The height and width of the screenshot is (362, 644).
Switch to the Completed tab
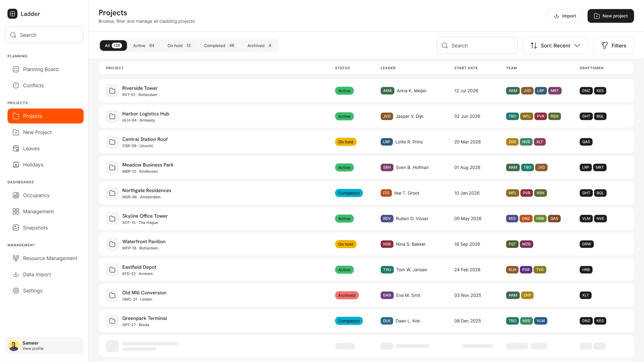coord(220,45)
